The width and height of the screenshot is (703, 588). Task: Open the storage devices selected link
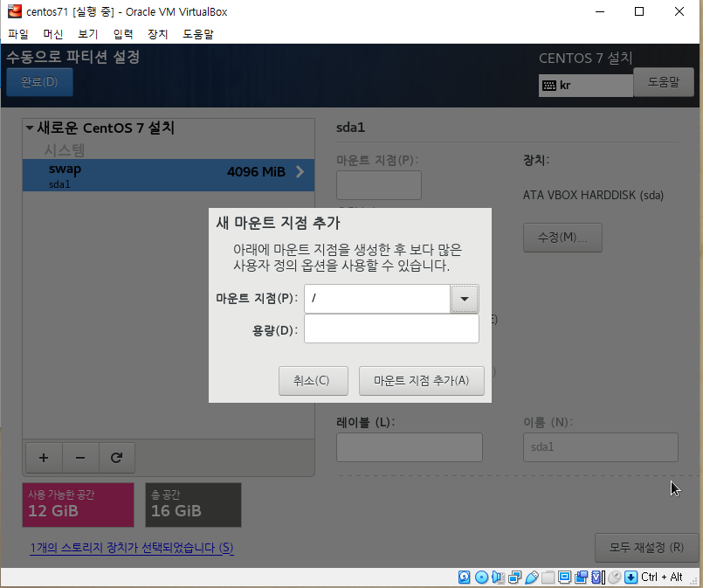(132, 548)
